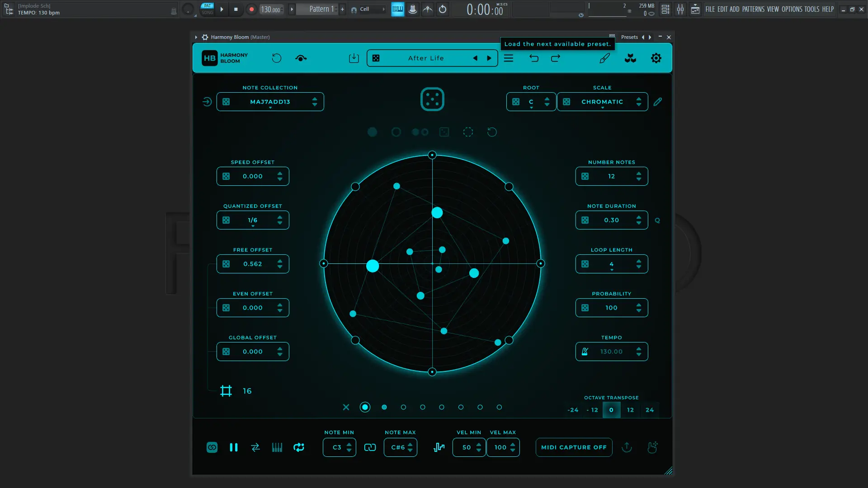868x488 pixels.
Task: Click the large randomize dice icon
Action: (x=432, y=99)
